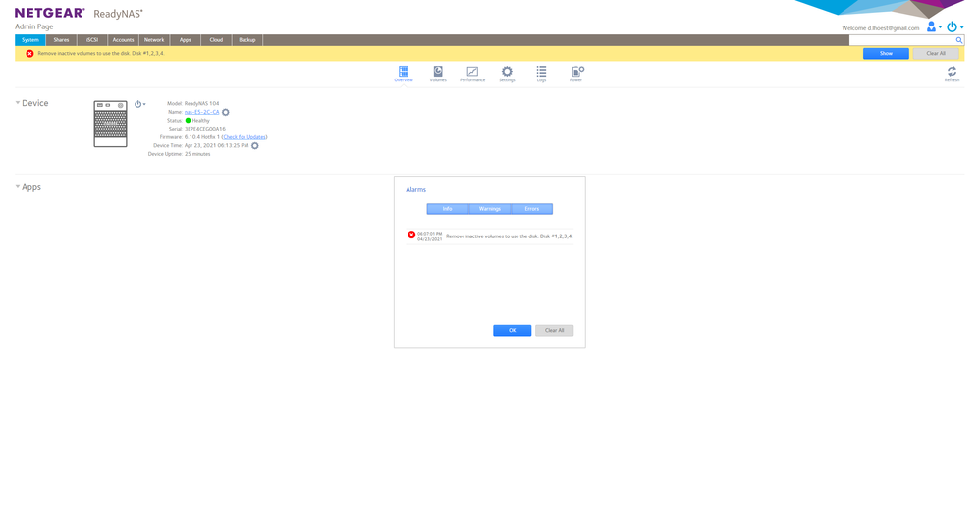Viewport: 980px width, 524px height.
Task: Click Clear All in the Alarms dialog
Action: 555,331
